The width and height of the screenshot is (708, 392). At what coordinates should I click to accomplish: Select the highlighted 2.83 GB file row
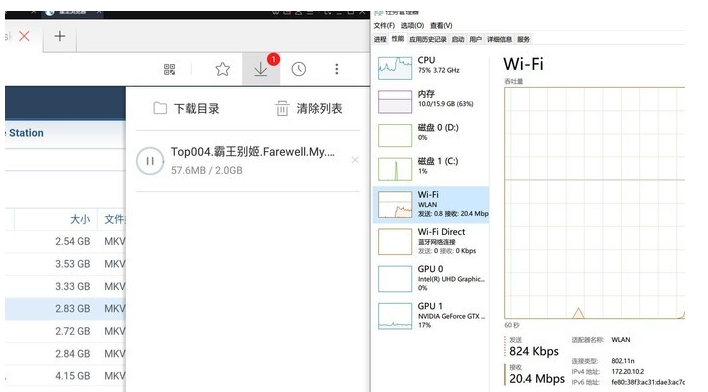65,308
